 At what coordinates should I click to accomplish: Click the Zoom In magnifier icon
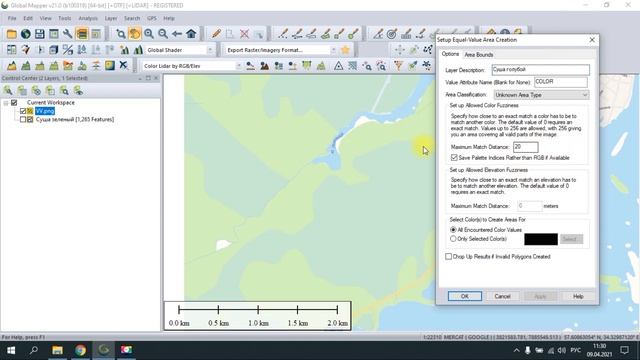149,34
